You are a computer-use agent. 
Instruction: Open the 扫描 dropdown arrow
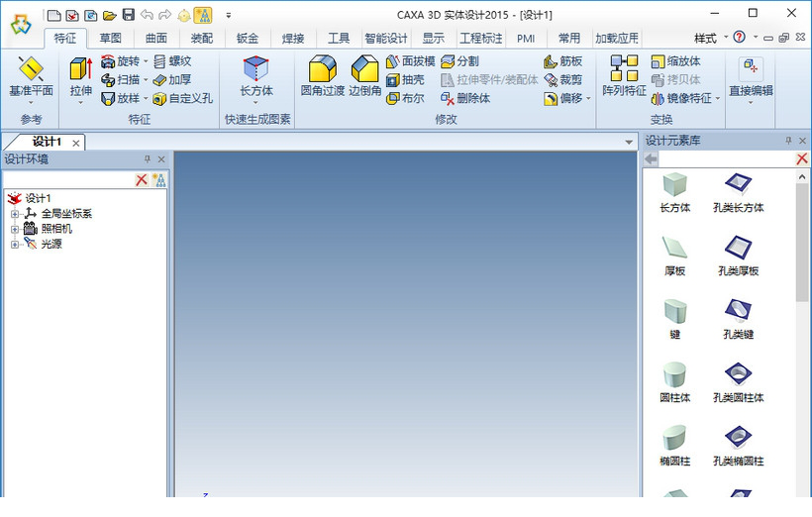click(x=146, y=80)
